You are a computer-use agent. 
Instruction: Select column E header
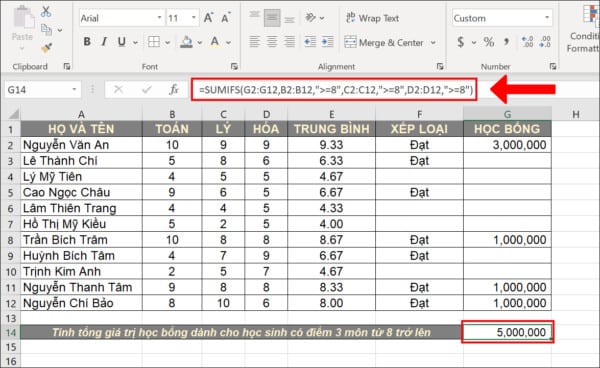click(x=331, y=114)
